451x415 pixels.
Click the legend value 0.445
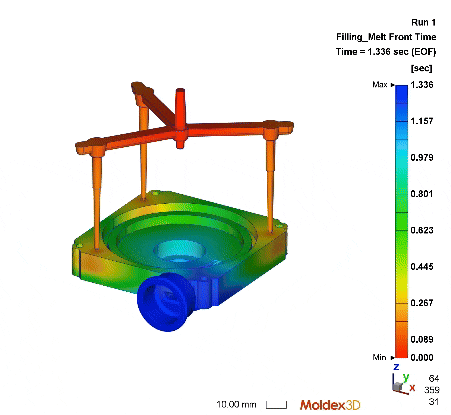(x=422, y=267)
